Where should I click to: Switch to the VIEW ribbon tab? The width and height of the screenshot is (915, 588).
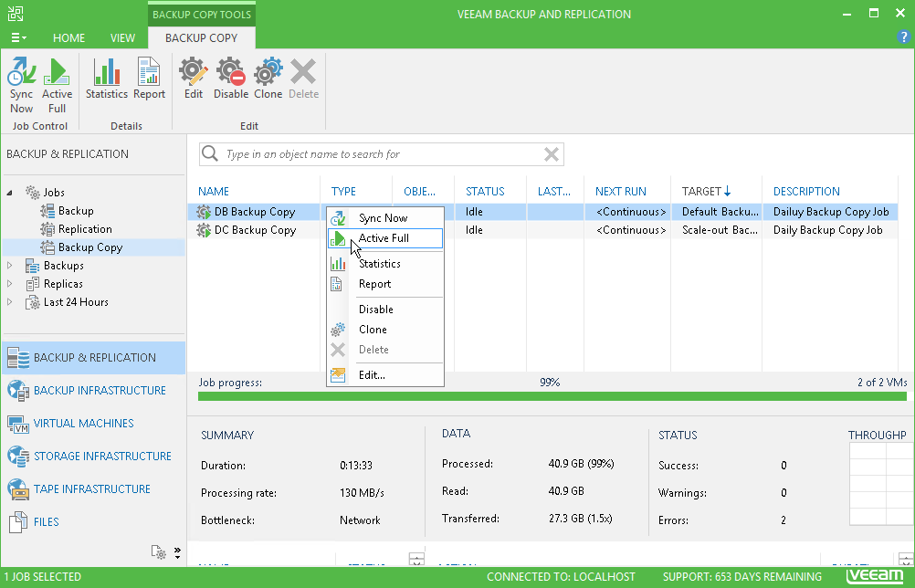[122, 38]
